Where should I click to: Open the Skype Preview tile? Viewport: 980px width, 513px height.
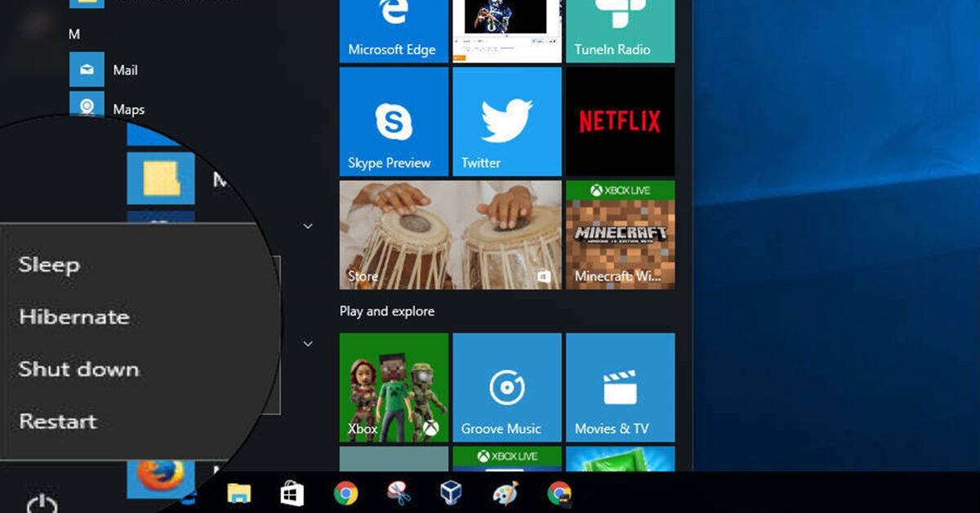tap(394, 122)
